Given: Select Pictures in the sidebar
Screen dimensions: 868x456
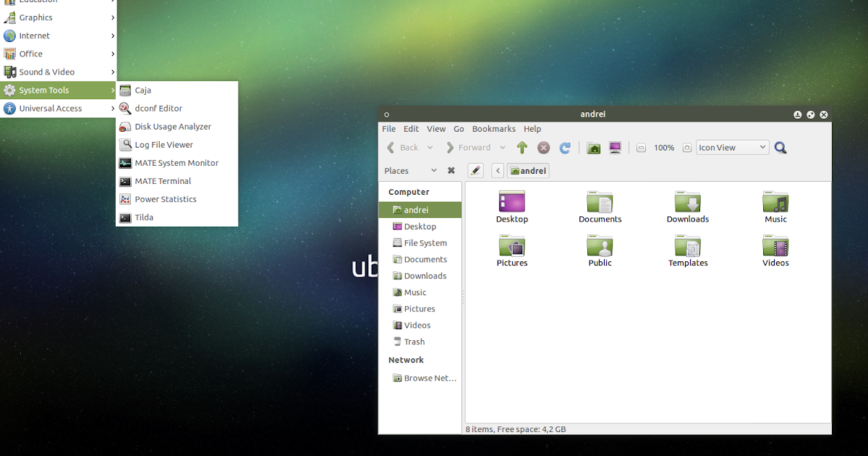Looking at the screenshot, I should (x=418, y=308).
